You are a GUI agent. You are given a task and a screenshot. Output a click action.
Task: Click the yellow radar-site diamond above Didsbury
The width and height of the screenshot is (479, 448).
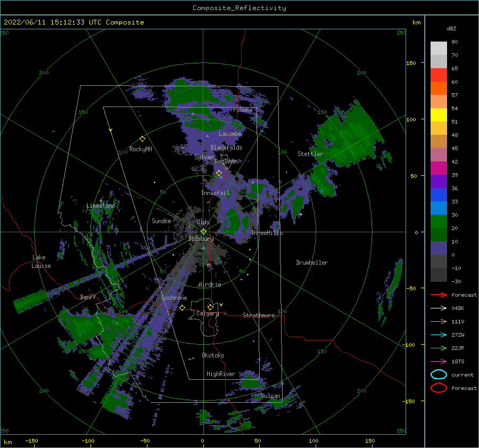tap(203, 232)
